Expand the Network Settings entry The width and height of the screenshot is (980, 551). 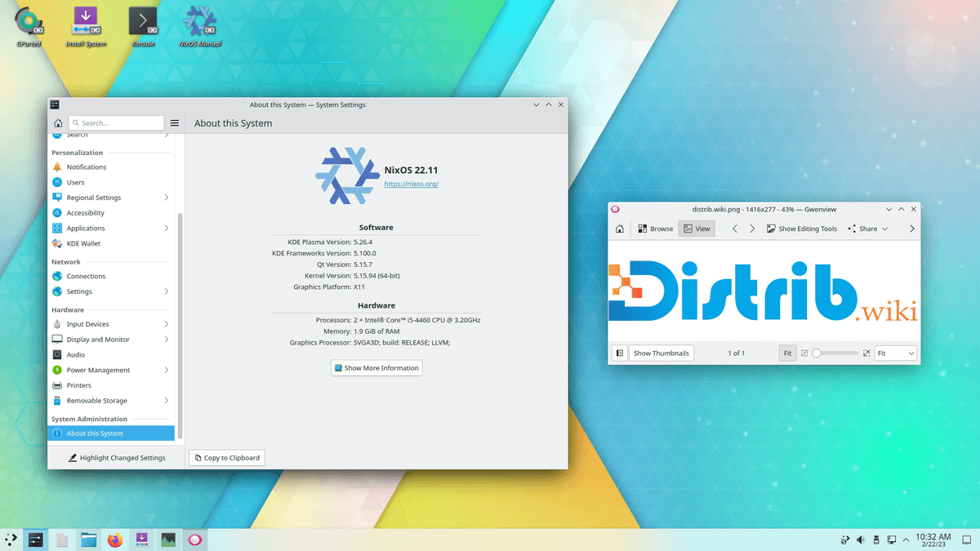point(167,291)
